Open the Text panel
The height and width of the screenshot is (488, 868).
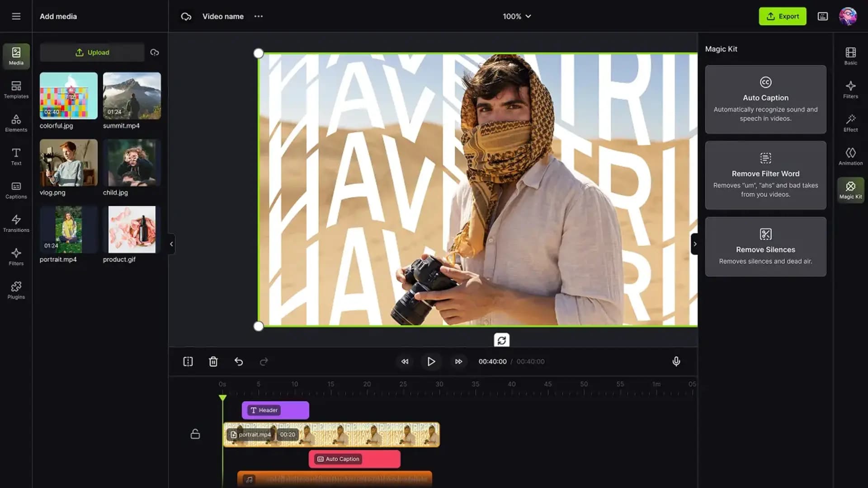click(x=16, y=156)
